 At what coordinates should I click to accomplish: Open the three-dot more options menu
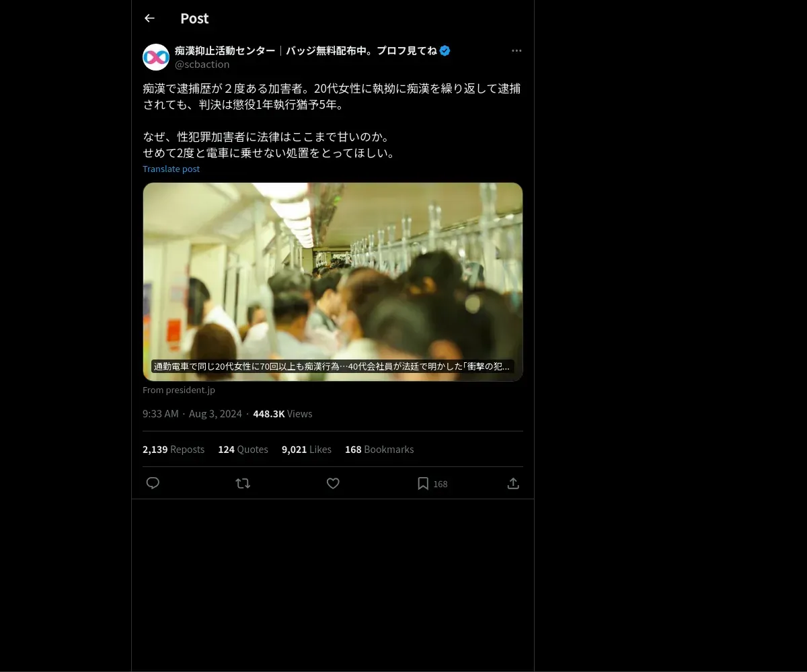[516, 50]
